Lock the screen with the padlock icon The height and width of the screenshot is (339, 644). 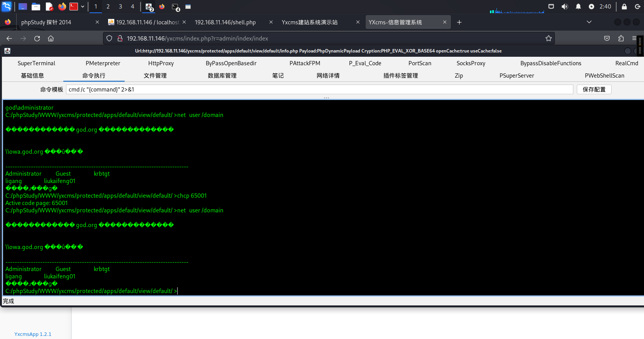[624, 7]
